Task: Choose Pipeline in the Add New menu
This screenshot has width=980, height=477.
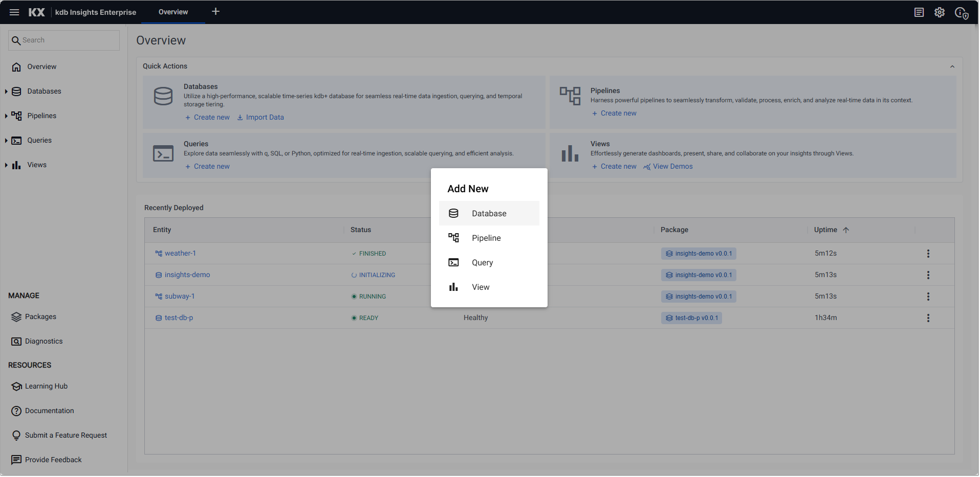Action: pyautogui.click(x=486, y=238)
